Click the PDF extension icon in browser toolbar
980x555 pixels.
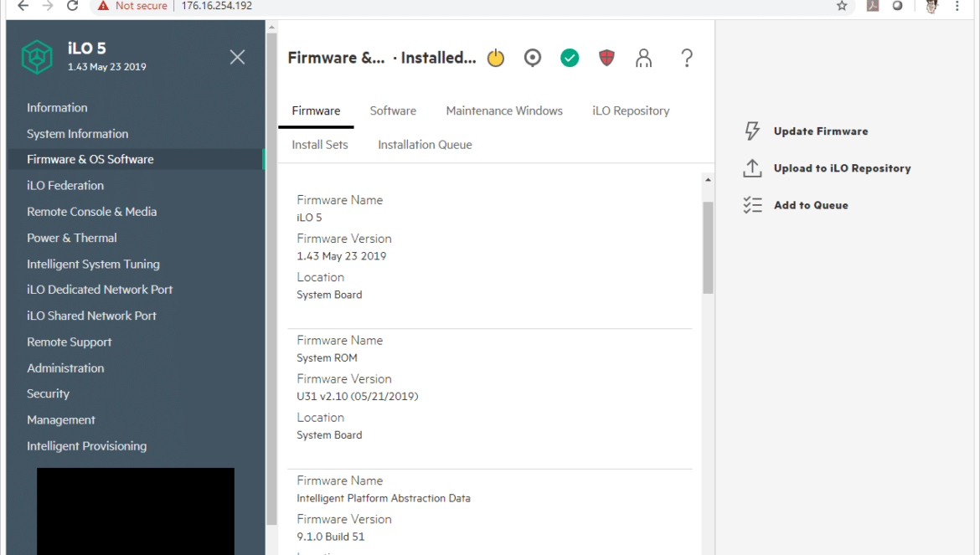click(x=873, y=6)
